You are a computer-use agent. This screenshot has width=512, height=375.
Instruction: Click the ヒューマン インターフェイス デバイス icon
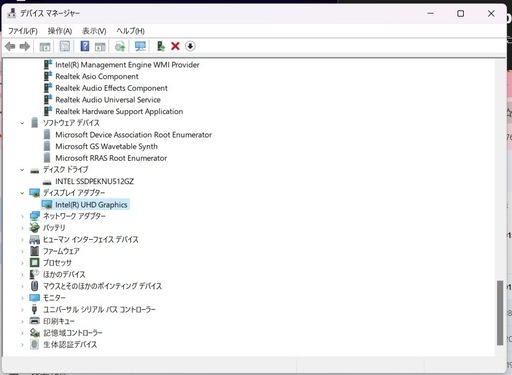coord(34,240)
